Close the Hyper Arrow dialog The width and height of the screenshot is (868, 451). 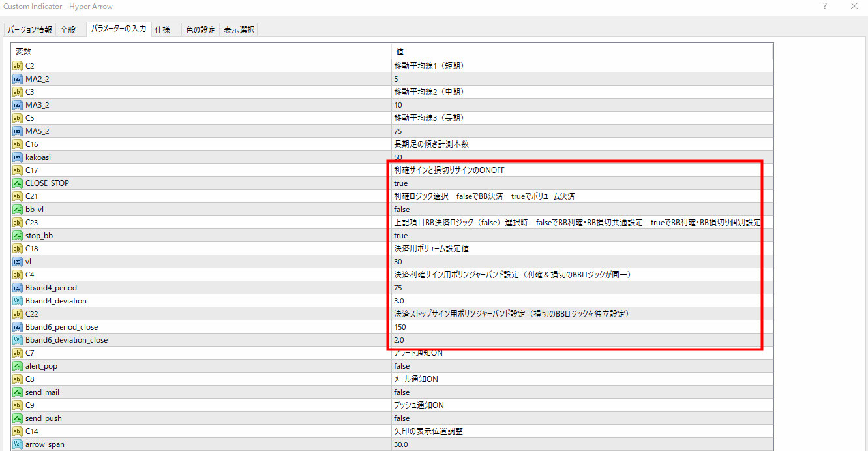pos(854,7)
